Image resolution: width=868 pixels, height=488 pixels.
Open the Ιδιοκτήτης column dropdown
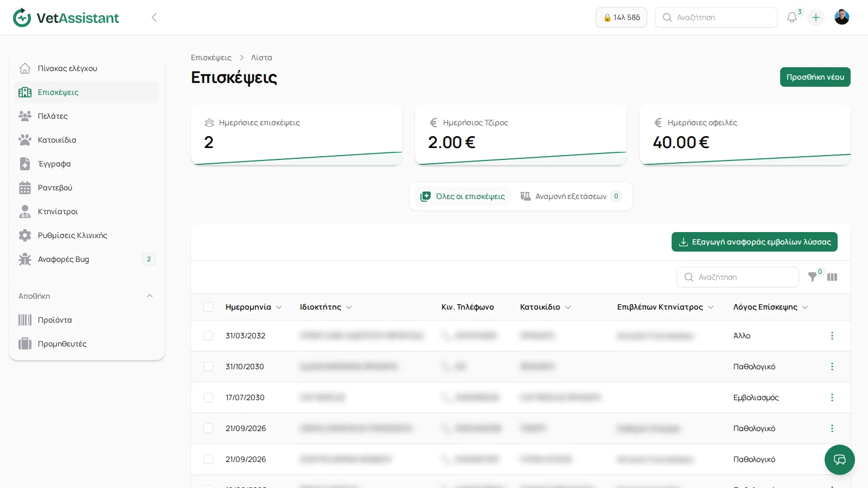349,307
